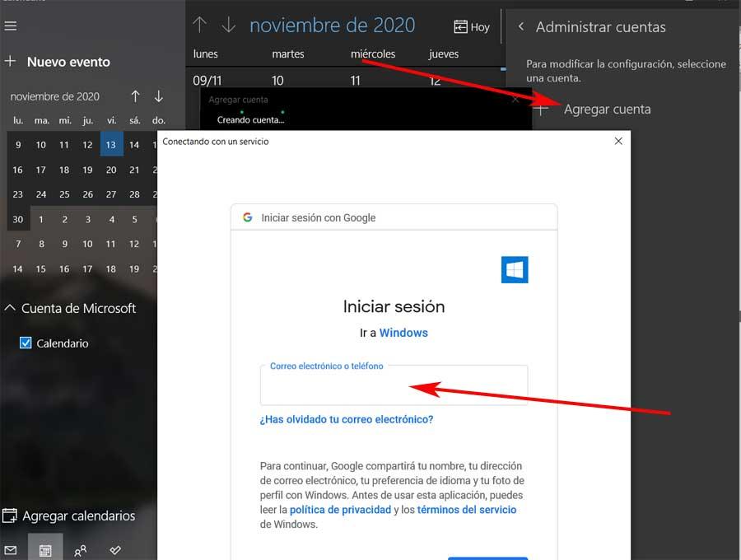Select day 9 in mini calendar first row
The image size is (741, 560).
(x=18, y=145)
